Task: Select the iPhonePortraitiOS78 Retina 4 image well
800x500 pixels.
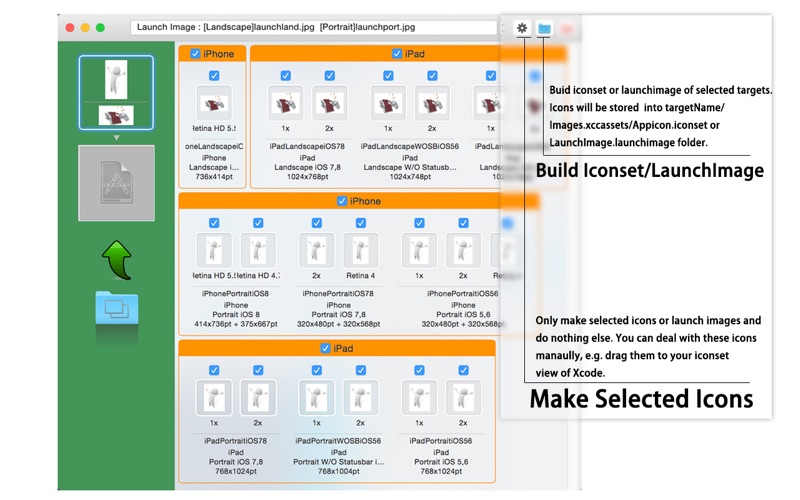Action: click(x=361, y=250)
